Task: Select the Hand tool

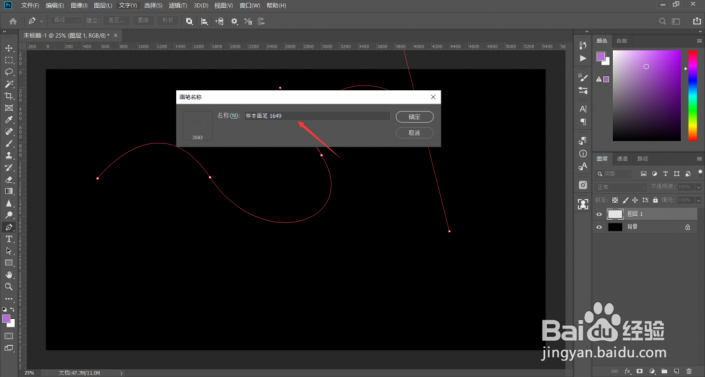Action: 9,275
